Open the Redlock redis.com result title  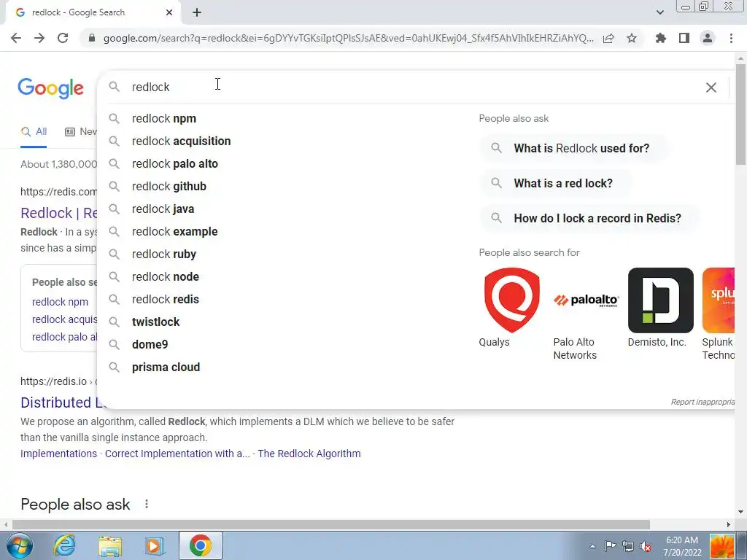[59, 213]
